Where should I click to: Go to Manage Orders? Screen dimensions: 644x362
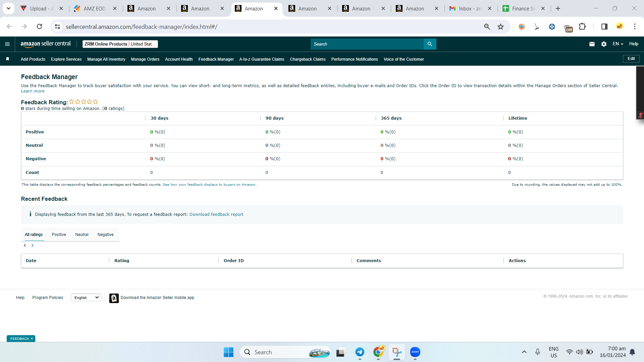(145, 59)
